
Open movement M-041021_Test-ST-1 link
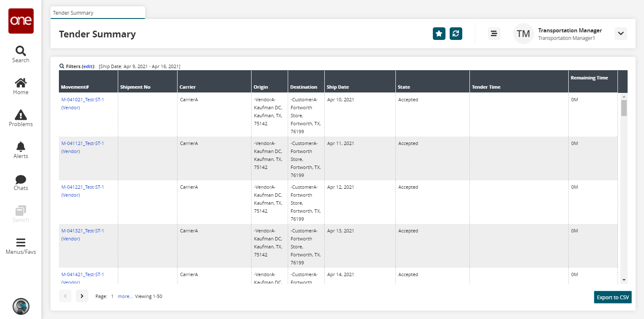(82, 100)
